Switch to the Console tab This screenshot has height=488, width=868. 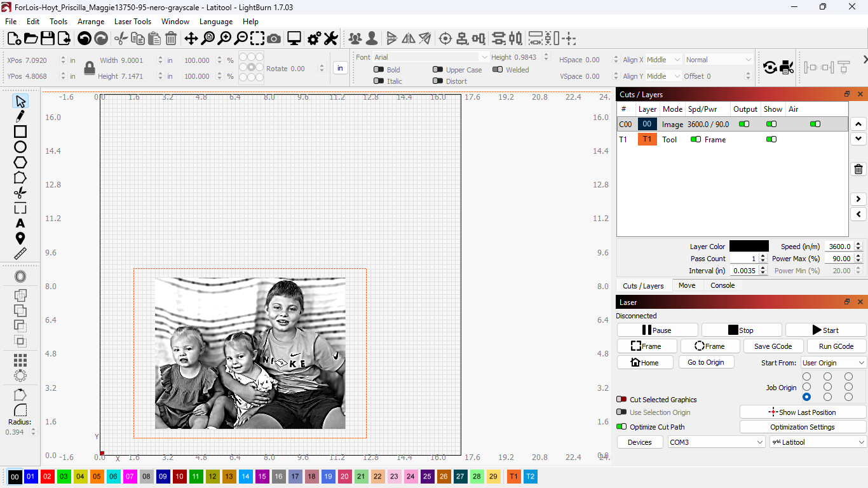[722, 285]
